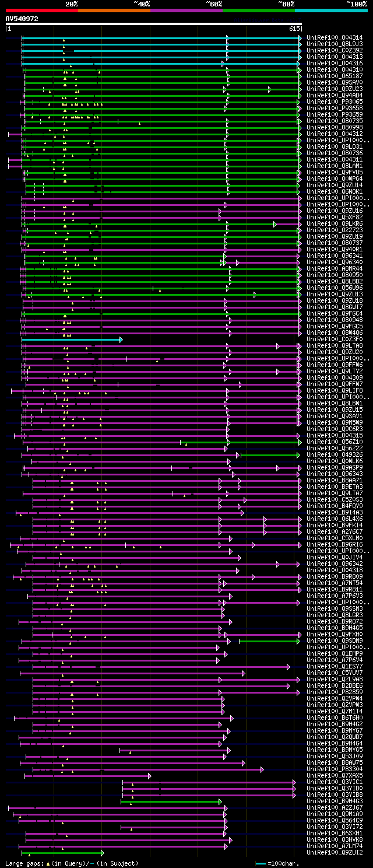Open hit UniRef100_B6T6H0

coord(335,718)
